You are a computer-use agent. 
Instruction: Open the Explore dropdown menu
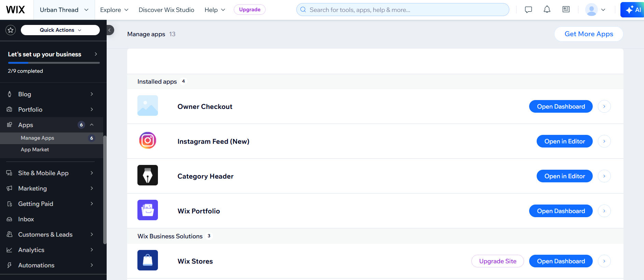coord(114,10)
